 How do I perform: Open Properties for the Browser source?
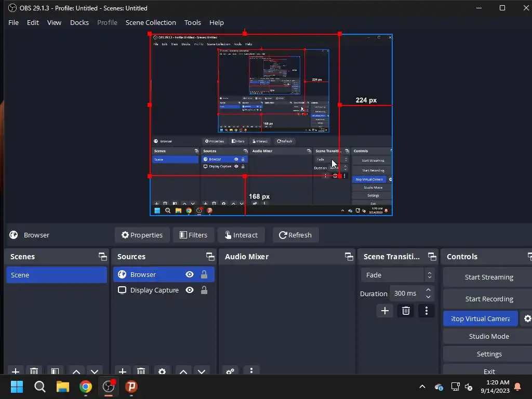click(142, 235)
